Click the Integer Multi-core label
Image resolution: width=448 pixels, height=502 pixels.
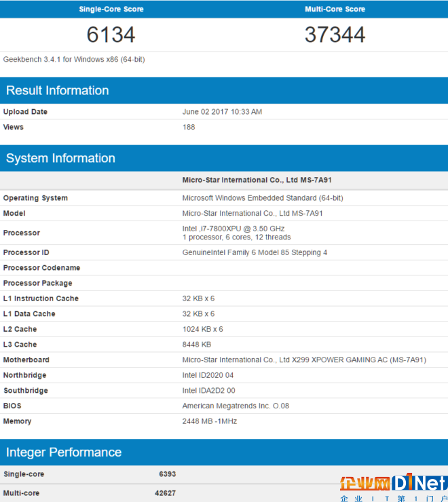coord(22,493)
